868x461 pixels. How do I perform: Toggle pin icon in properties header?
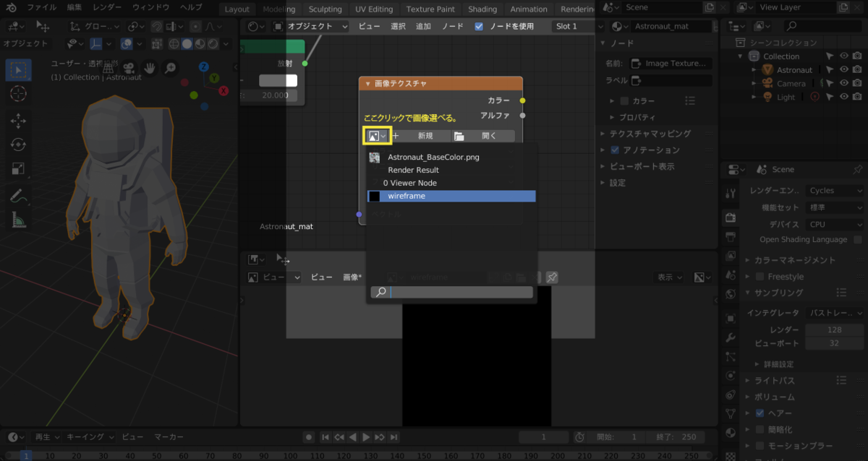tap(858, 169)
